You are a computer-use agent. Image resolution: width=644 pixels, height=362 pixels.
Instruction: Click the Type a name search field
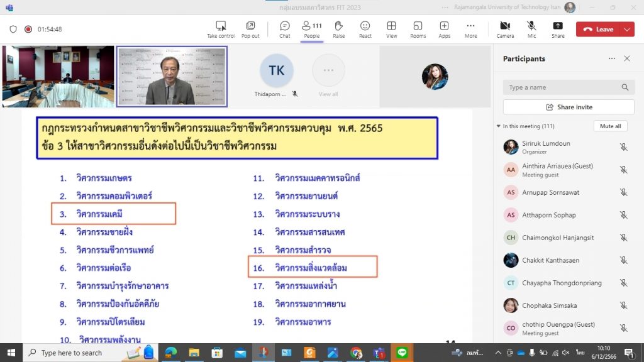point(563,87)
